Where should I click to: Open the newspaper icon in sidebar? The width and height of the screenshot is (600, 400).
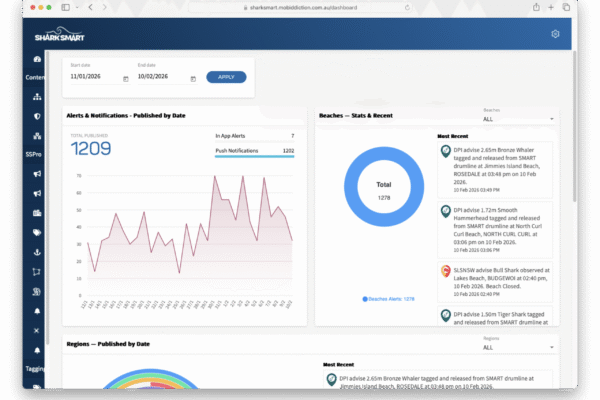[37, 213]
